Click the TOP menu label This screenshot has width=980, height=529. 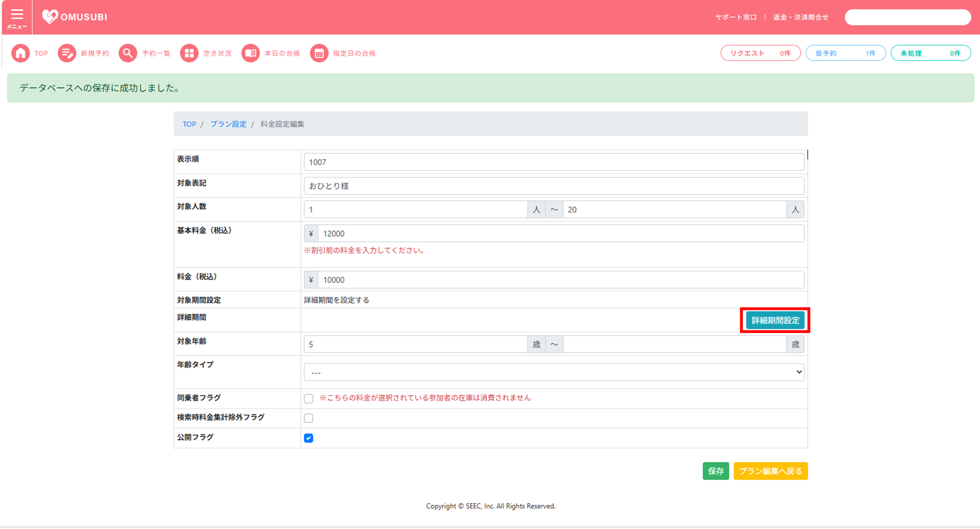tap(41, 54)
